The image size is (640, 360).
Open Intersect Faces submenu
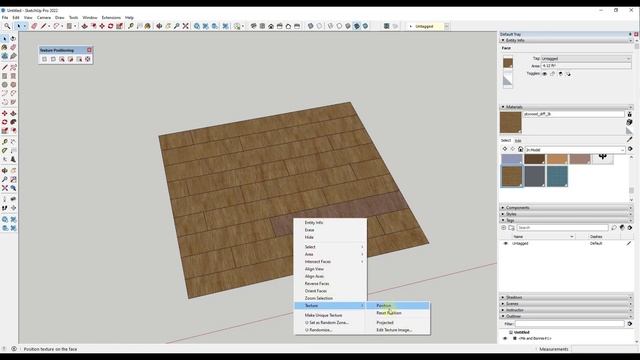click(x=330, y=261)
